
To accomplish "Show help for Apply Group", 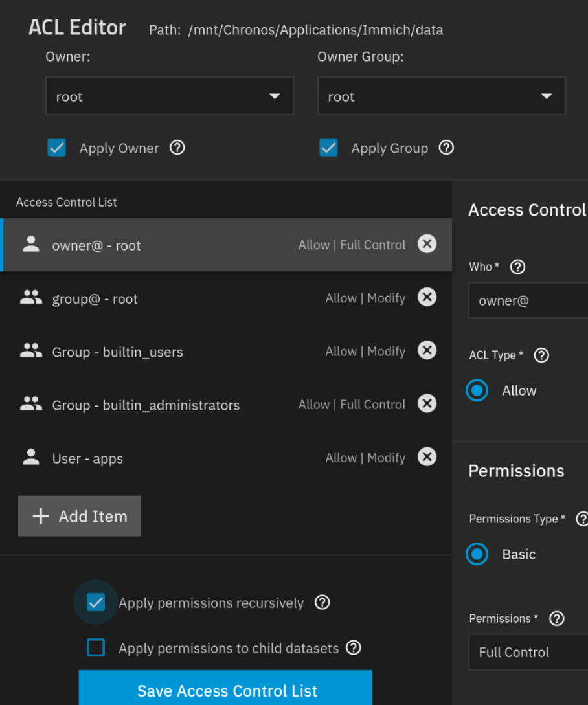I will click(446, 148).
